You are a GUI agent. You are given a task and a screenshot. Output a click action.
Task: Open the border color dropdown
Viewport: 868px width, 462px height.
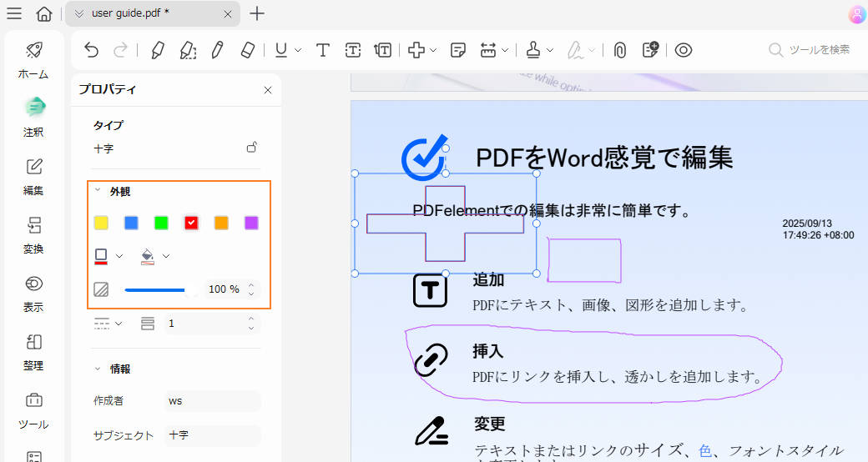pos(119,256)
